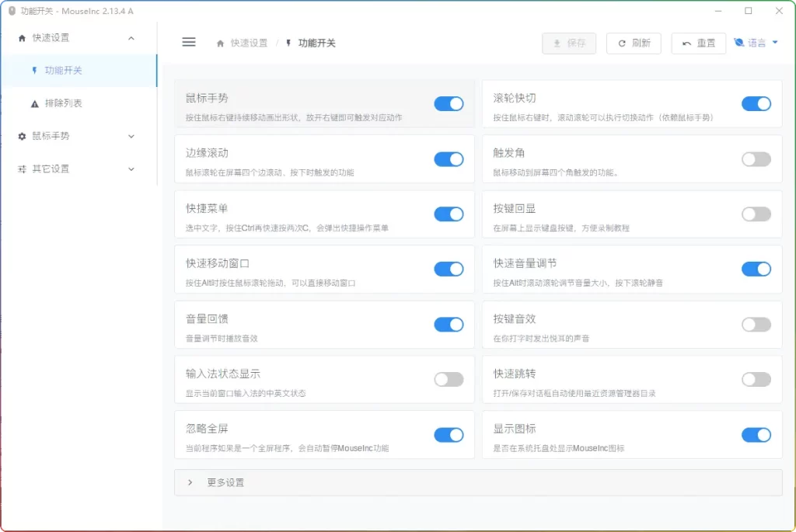Image resolution: width=796 pixels, height=532 pixels.
Task: Click 快速跳转 card title
Action: coord(515,374)
